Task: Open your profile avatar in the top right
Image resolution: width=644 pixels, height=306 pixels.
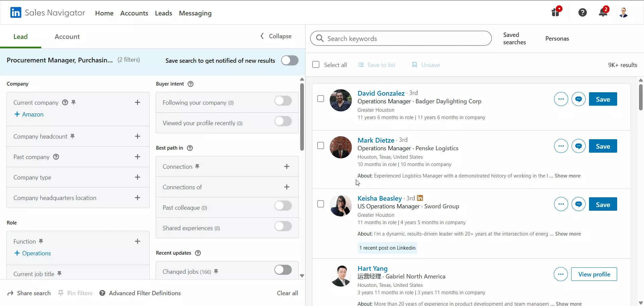Action: click(624, 12)
